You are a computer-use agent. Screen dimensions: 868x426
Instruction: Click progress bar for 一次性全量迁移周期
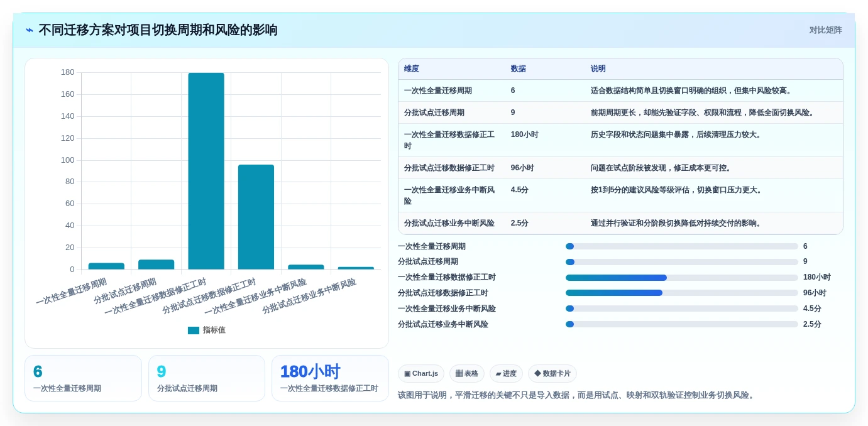(682, 246)
